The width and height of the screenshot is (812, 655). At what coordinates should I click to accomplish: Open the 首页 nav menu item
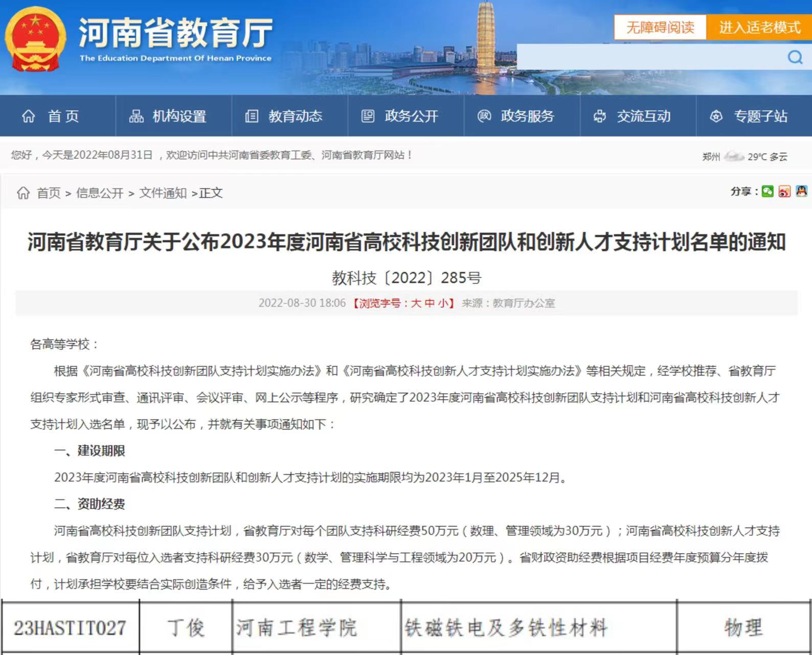tap(58, 116)
